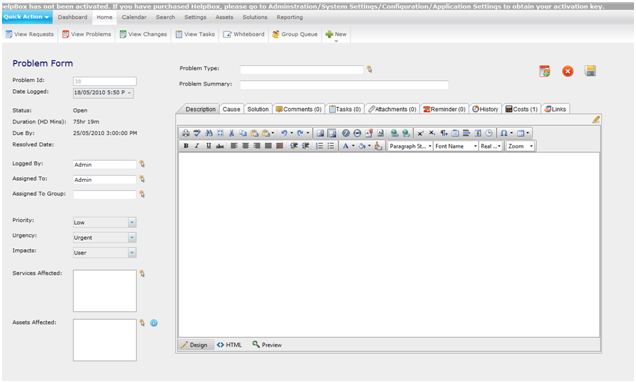Screen dimensions: 636x383
Task: Switch to the Cause tab
Action: [231, 109]
